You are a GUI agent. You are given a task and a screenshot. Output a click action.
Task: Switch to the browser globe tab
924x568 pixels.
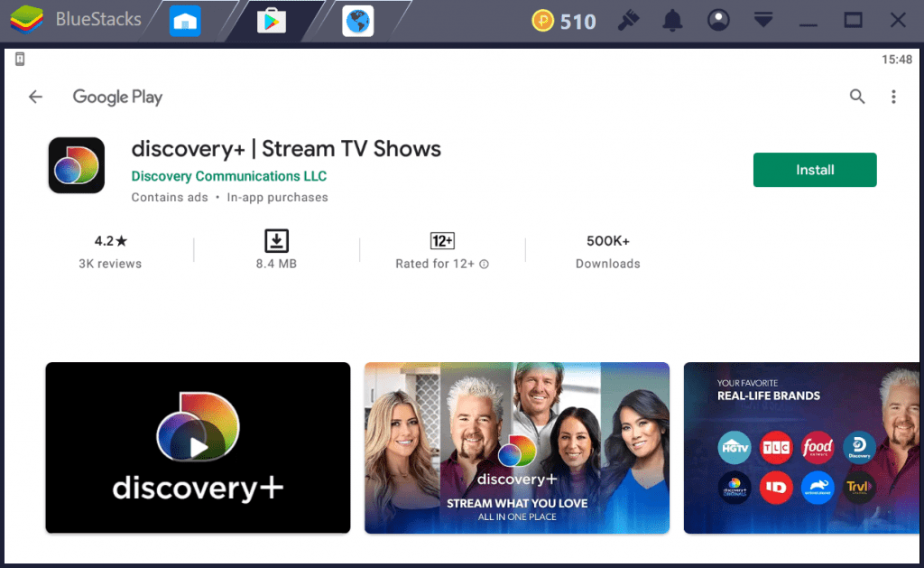pyautogui.click(x=357, y=18)
